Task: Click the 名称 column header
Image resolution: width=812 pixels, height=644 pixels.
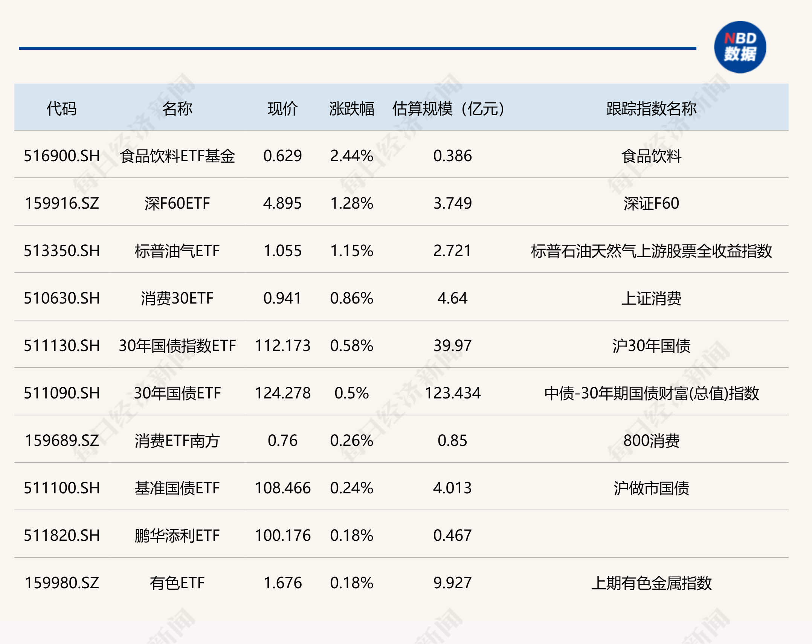Action: pos(177,109)
